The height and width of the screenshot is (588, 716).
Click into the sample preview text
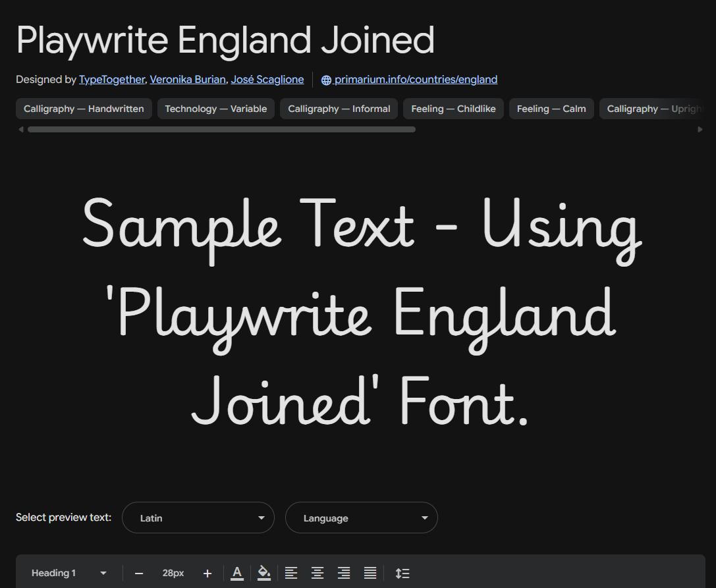361,313
